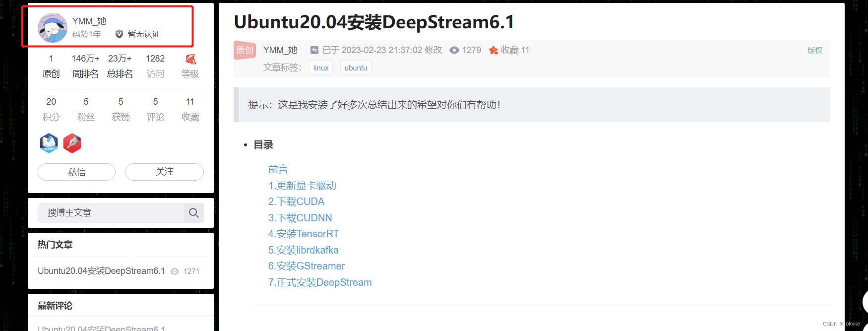Click 1282 访问 stat
The height and width of the screenshot is (331, 868).
(x=155, y=66)
